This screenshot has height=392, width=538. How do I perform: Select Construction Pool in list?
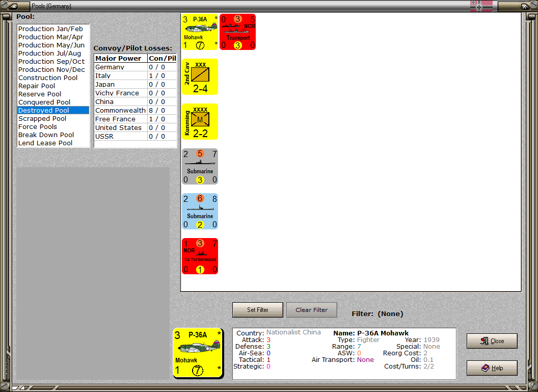pyautogui.click(x=53, y=78)
